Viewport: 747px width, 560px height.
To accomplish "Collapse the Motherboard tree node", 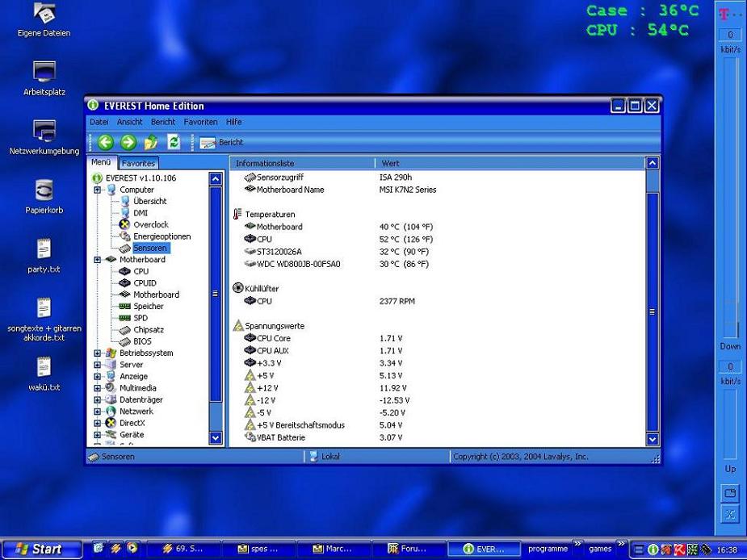I will click(97, 260).
